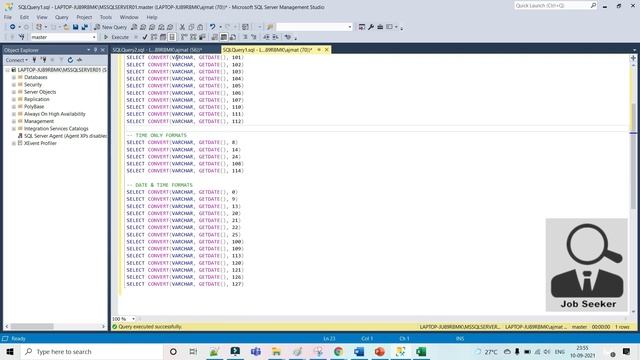
Task: Open Properties with the wrench icon
Action: click(371, 27)
